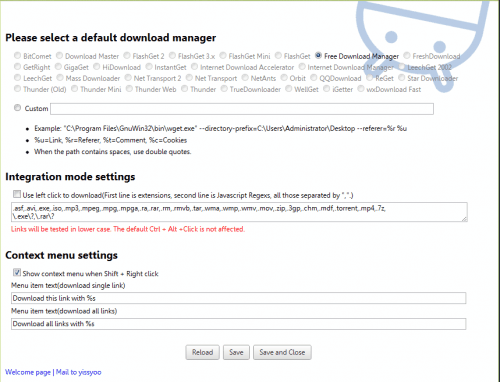
Task: Pick the Orbit download manager
Action: [284, 78]
